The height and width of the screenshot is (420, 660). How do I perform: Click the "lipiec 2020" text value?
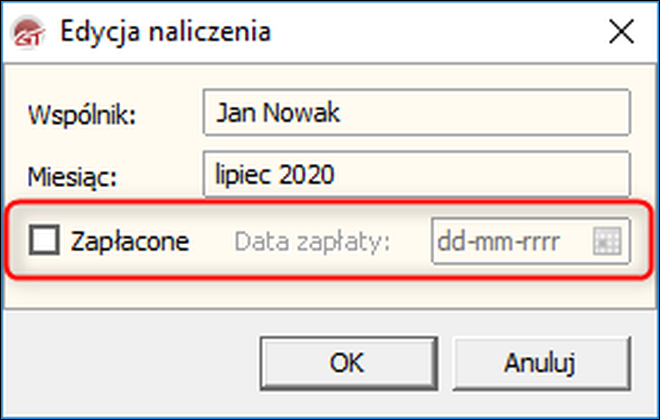(x=274, y=175)
